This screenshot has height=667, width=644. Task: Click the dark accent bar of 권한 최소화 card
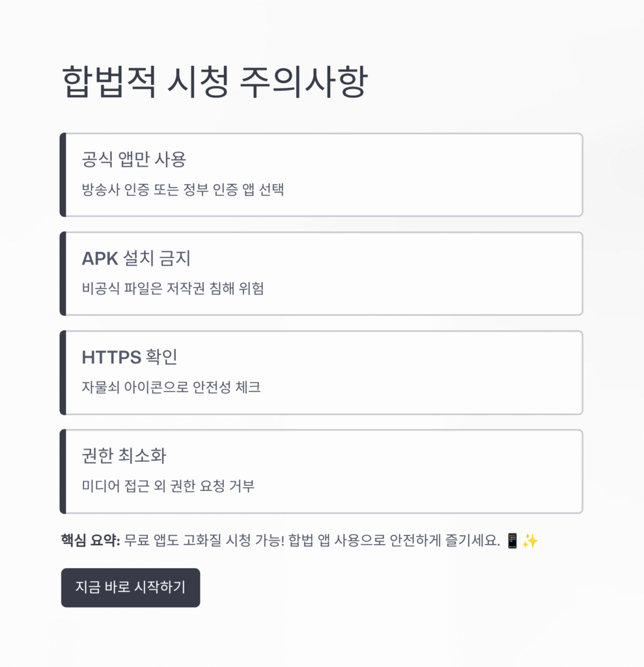tap(63, 472)
